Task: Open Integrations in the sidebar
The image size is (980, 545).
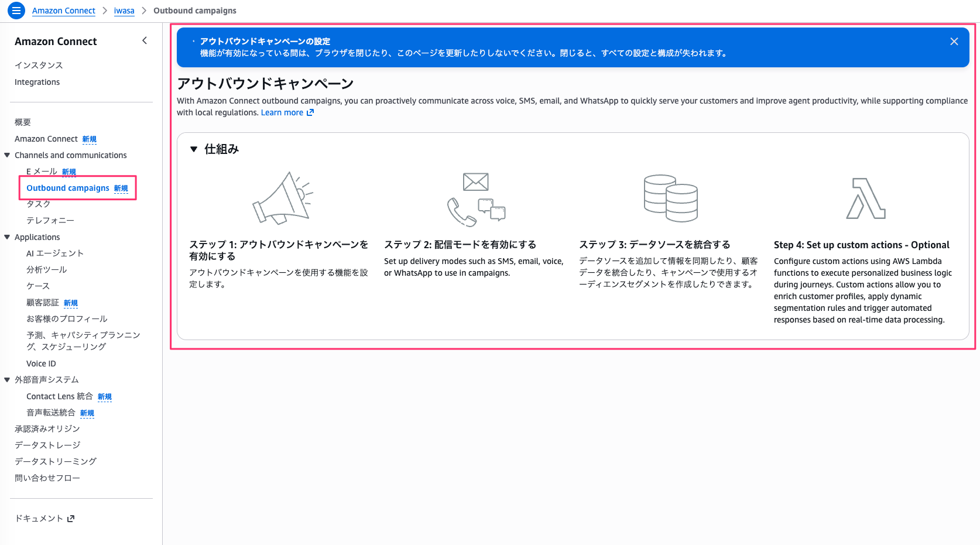Action: (x=37, y=82)
